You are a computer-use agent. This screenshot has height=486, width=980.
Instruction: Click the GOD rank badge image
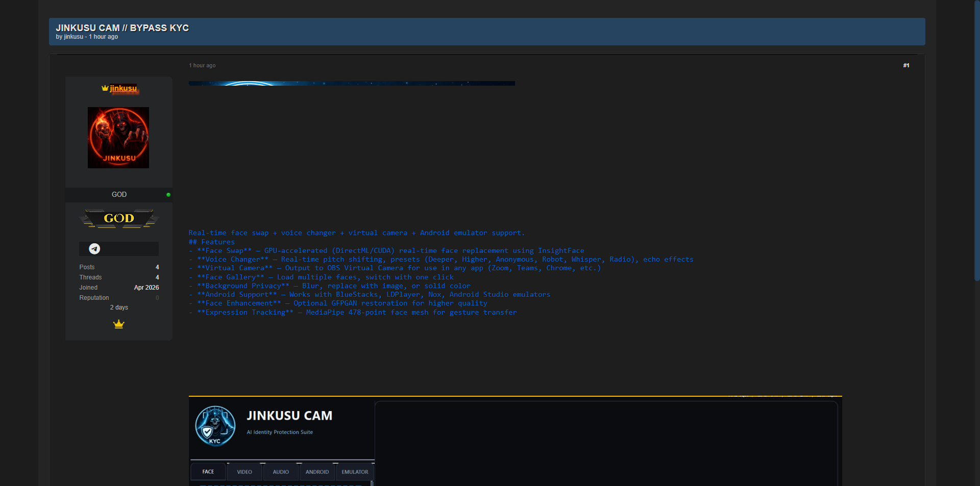click(x=119, y=219)
